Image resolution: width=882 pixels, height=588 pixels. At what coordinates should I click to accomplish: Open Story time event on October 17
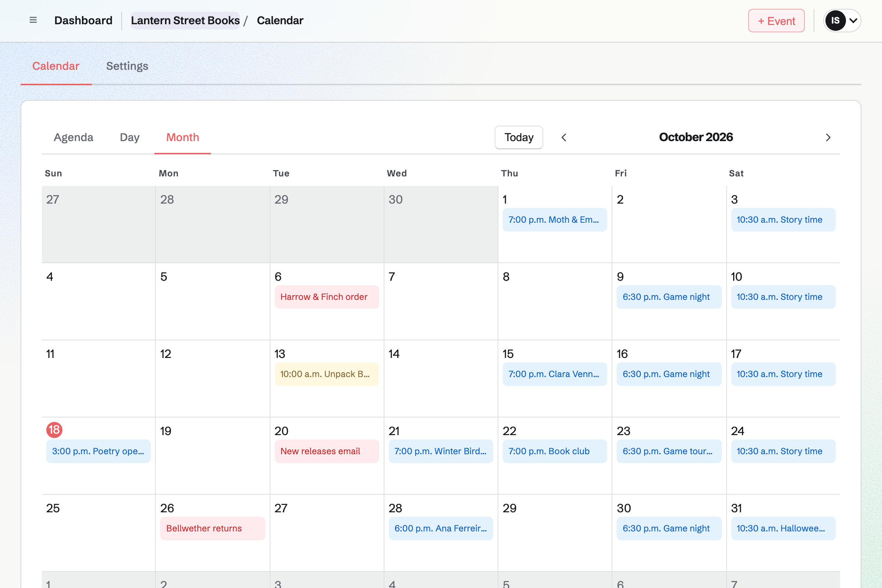click(x=783, y=374)
